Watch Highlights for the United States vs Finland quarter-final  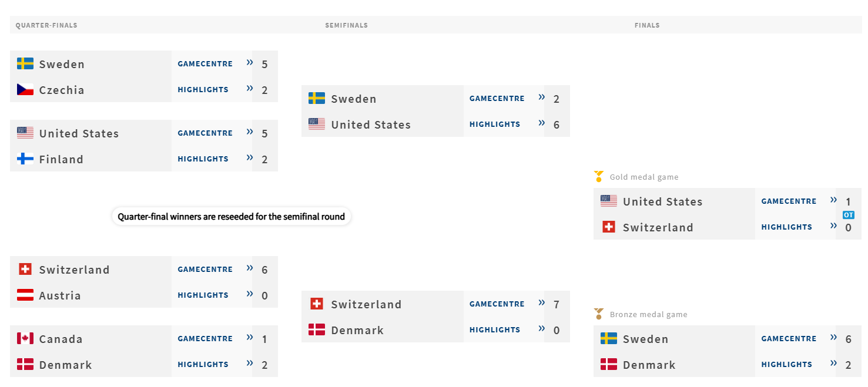point(203,159)
